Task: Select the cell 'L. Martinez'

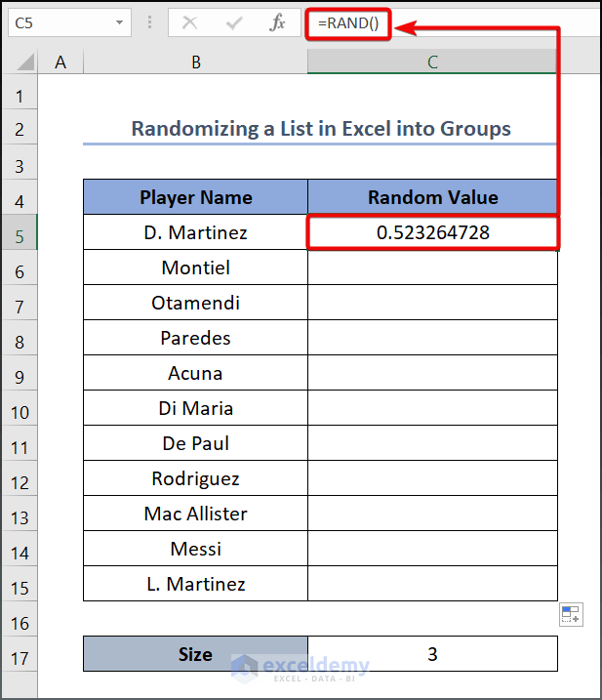Action: click(x=195, y=584)
